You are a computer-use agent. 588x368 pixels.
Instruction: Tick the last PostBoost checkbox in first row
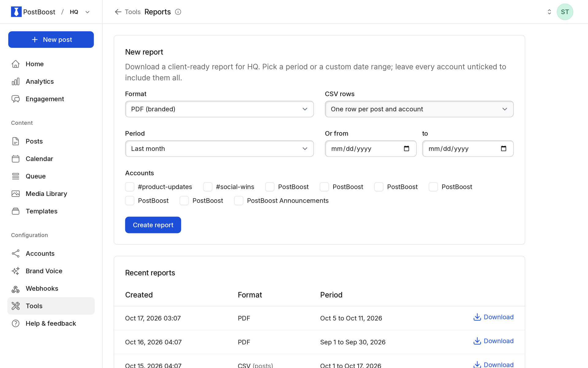(x=433, y=187)
